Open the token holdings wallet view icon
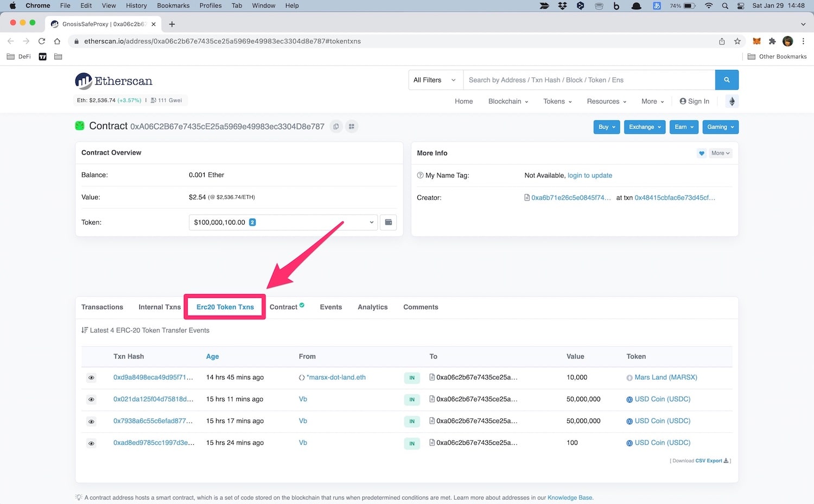The height and width of the screenshot is (504, 814). pos(389,222)
